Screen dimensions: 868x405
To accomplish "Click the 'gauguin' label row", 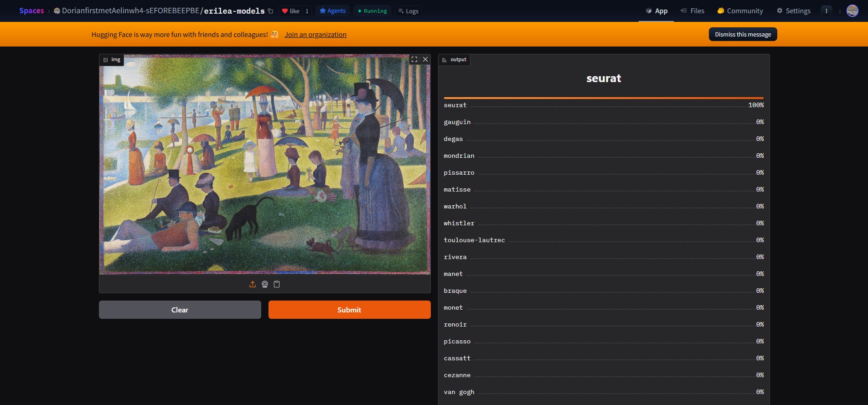I will 604,122.
